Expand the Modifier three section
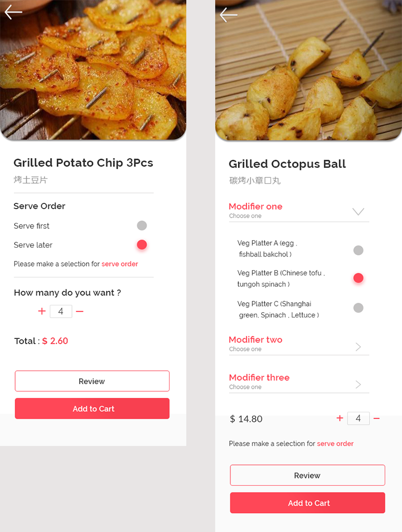 click(358, 385)
